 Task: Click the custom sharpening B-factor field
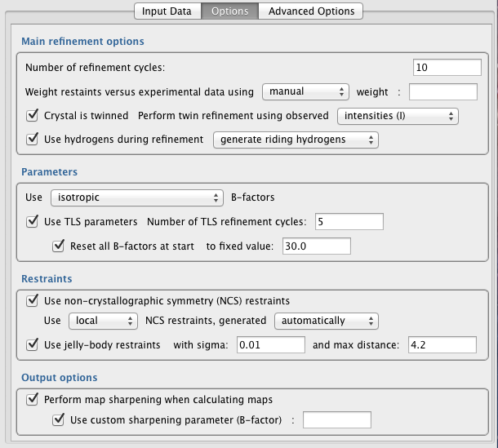click(336, 420)
